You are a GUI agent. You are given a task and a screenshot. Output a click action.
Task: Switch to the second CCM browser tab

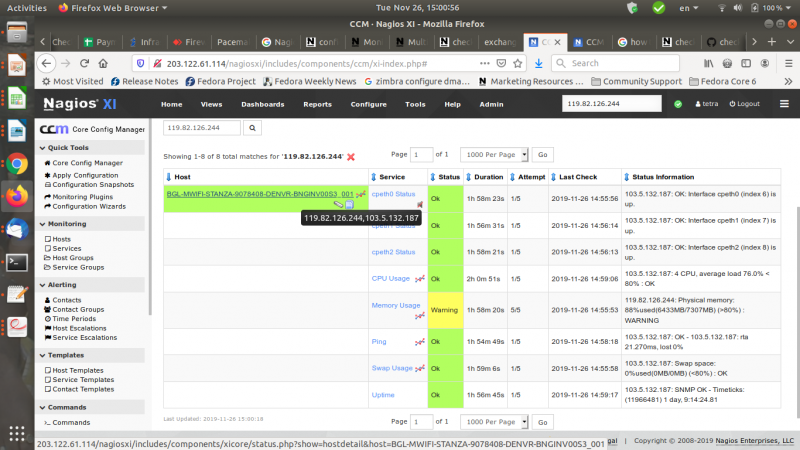588,42
